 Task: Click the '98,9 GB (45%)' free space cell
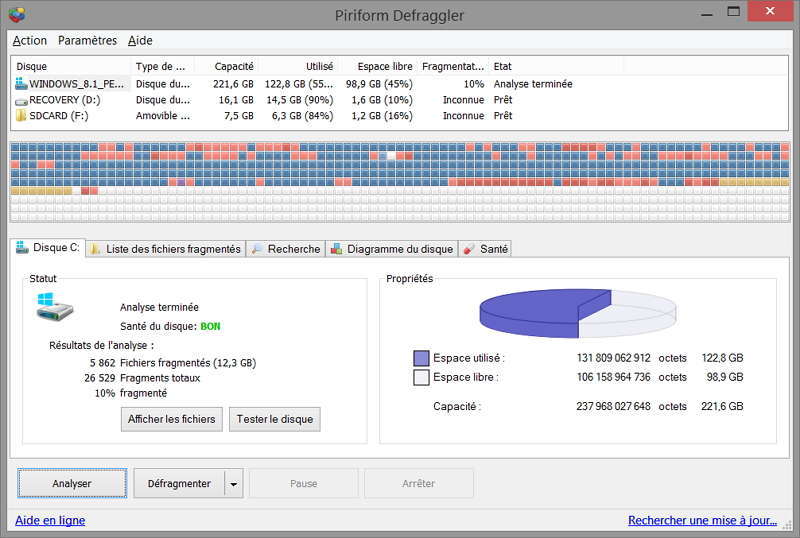[379, 84]
